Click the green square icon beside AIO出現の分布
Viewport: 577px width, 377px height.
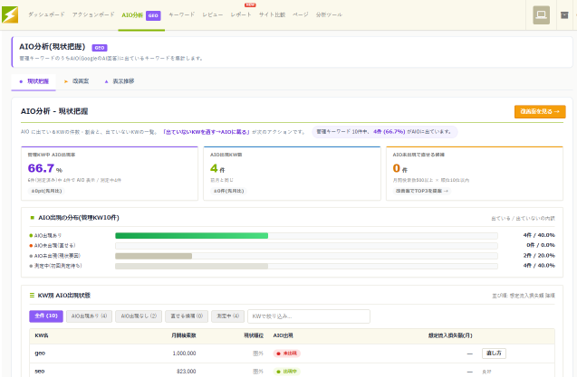32,218
